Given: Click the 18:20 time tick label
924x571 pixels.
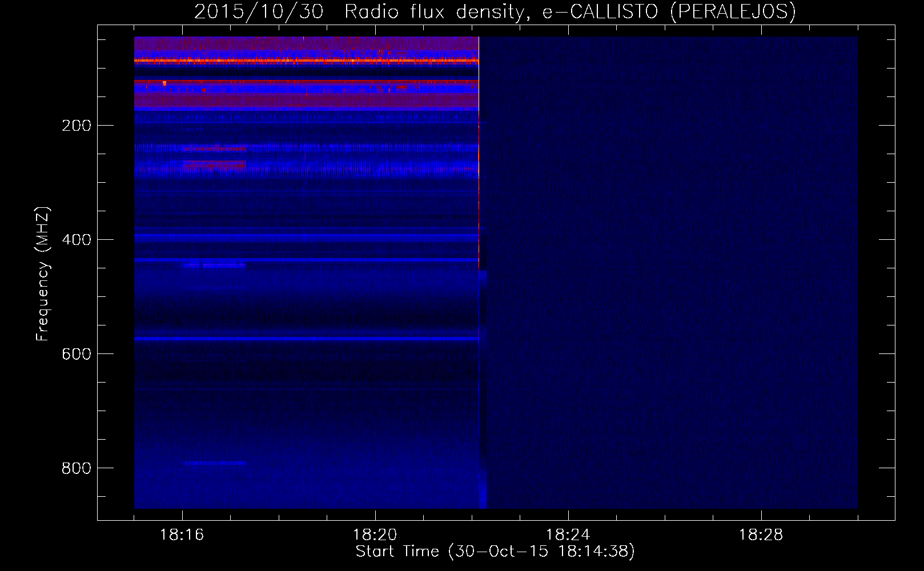Looking at the screenshot, I should pyautogui.click(x=375, y=535).
